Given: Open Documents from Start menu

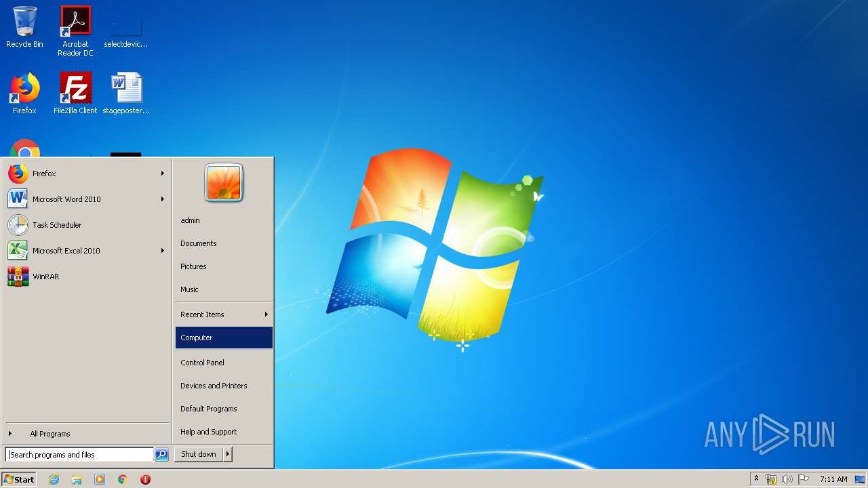Looking at the screenshot, I should (x=224, y=243).
